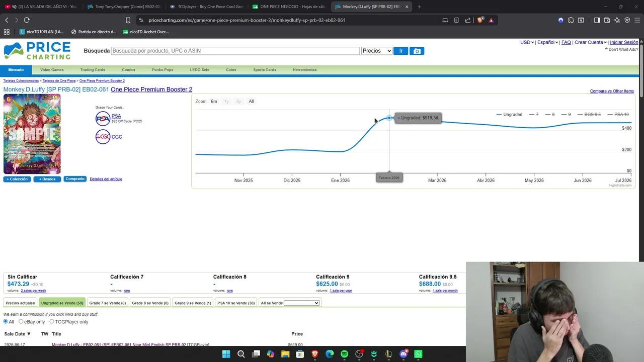Open the browser hamburger menu
The width and height of the screenshot is (644, 362).
pyautogui.click(x=637, y=20)
